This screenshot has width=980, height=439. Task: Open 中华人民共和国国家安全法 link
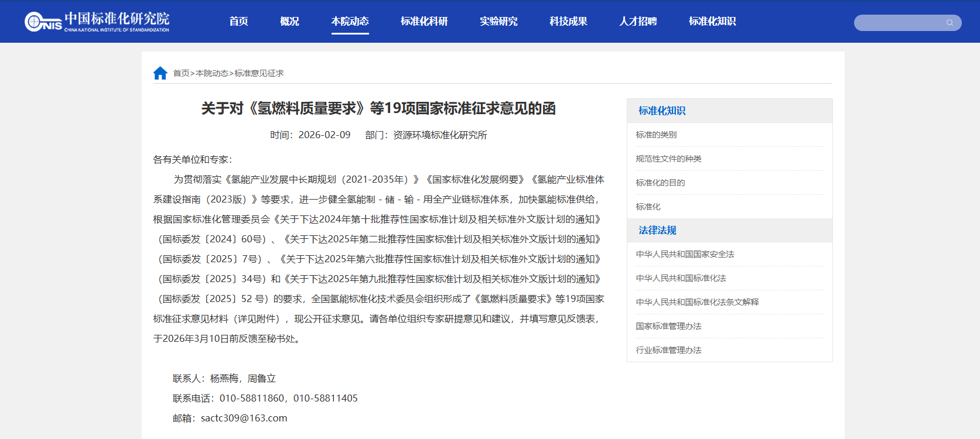tap(685, 254)
